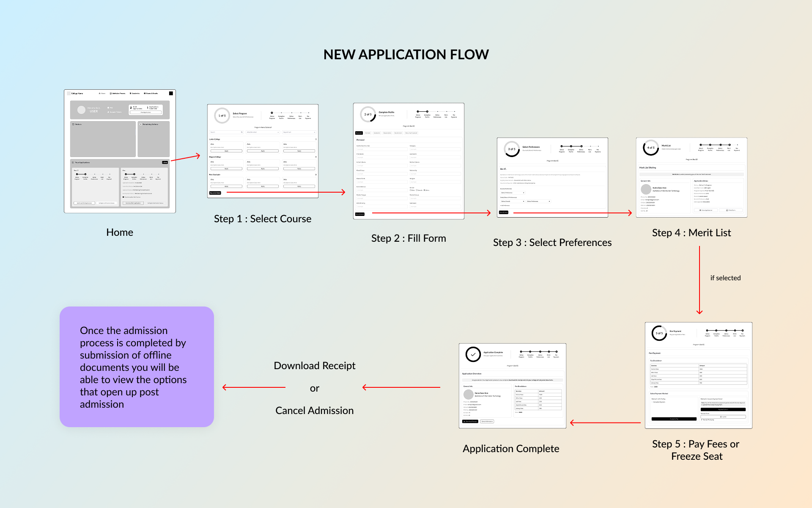Switch to the Academic tab in Step 2
This screenshot has width=812, height=508.
click(377, 133)
